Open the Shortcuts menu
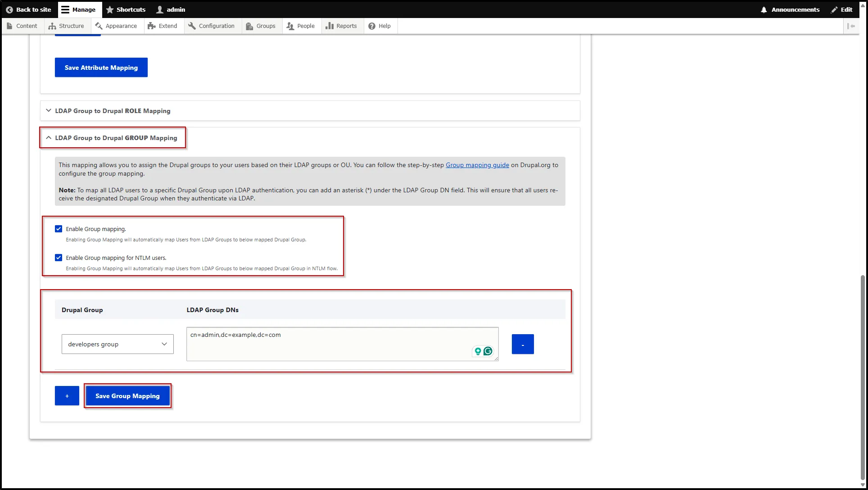 tap(126, 9)
